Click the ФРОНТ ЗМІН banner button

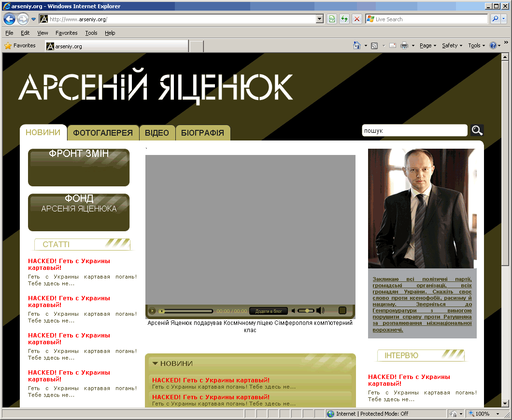click(x=79, y=167)
